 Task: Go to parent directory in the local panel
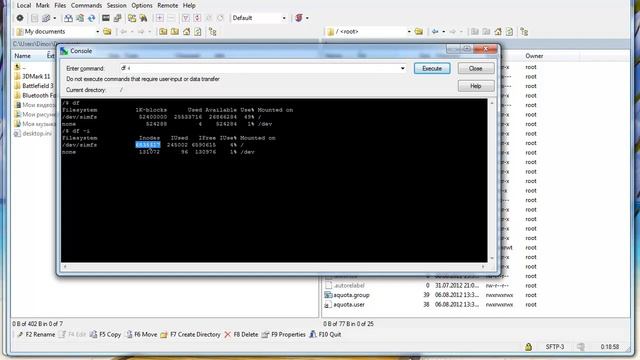pos(163,31)
